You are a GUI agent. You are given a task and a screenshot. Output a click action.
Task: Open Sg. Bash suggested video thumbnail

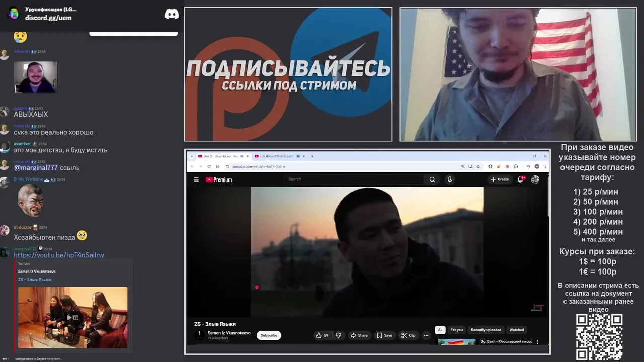pyautogui.click(x=457, y=342)
